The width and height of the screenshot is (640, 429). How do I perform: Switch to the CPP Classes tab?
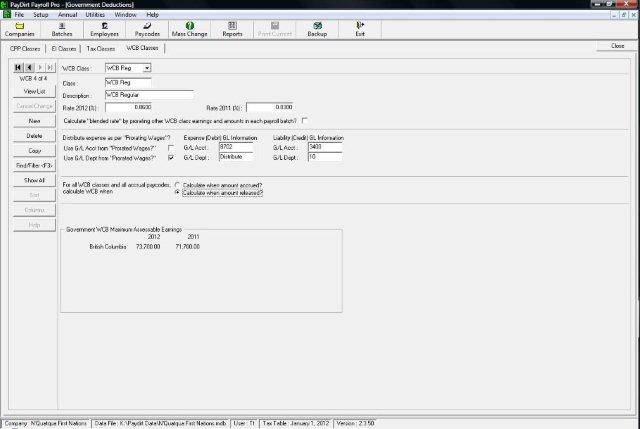pos(23,48)
